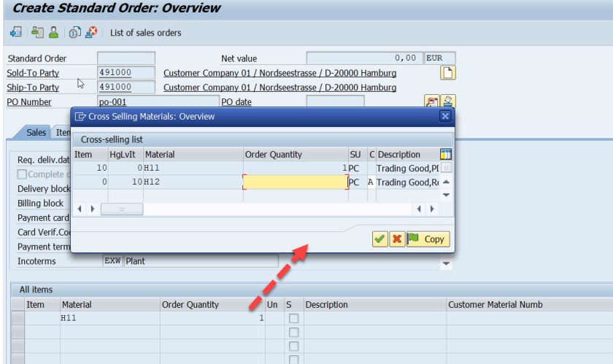
Task: Open Ship-To Party Customer Company 01 address link
Action: coord(280,88)
